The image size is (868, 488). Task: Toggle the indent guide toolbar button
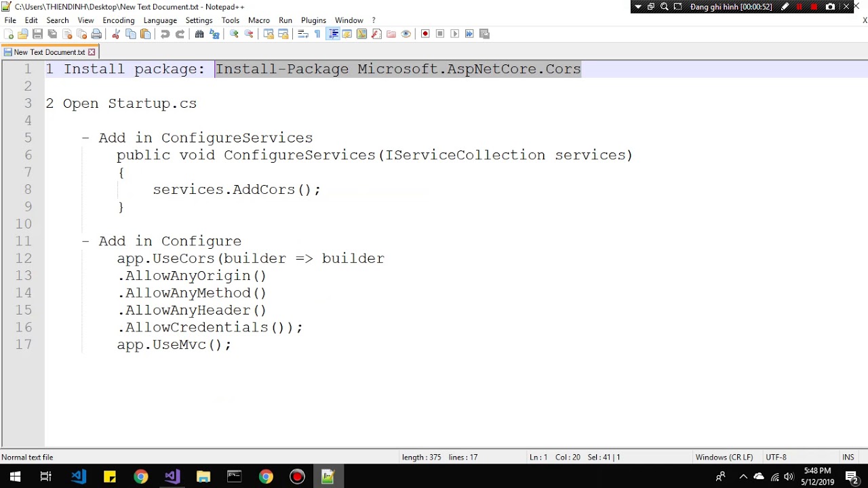[332, 34]
